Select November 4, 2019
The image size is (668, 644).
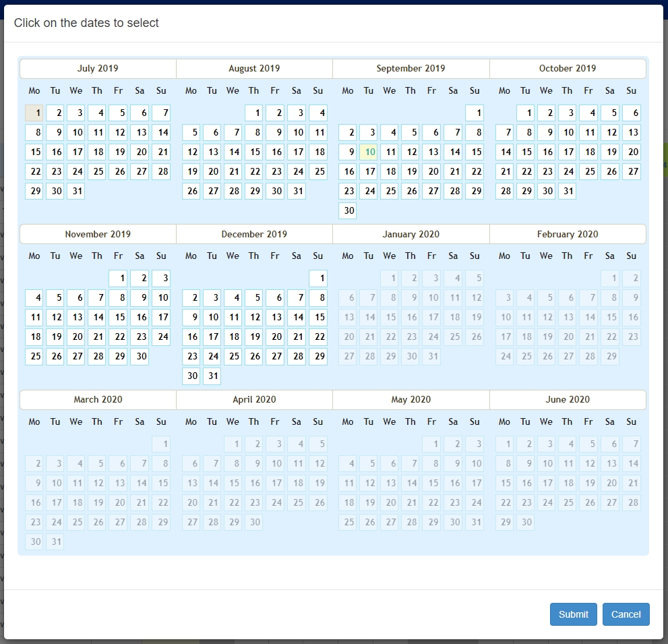tap(34, 297)
